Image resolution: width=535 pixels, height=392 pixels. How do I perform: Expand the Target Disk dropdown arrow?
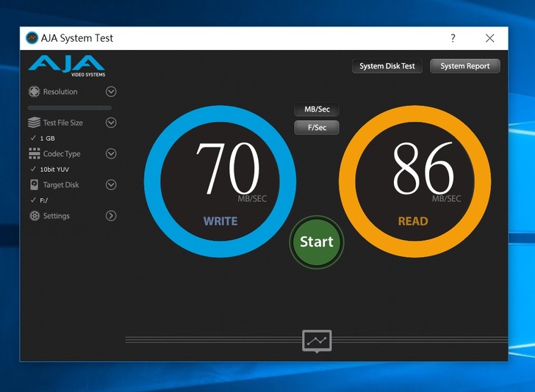click(x=111, y=185)
